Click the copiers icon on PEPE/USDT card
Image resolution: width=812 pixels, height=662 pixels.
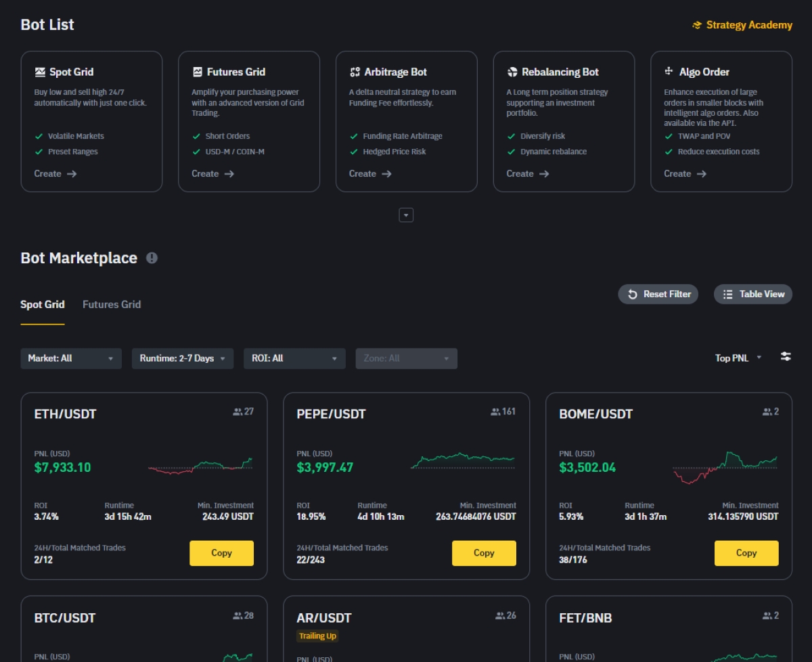click(496, 412)
